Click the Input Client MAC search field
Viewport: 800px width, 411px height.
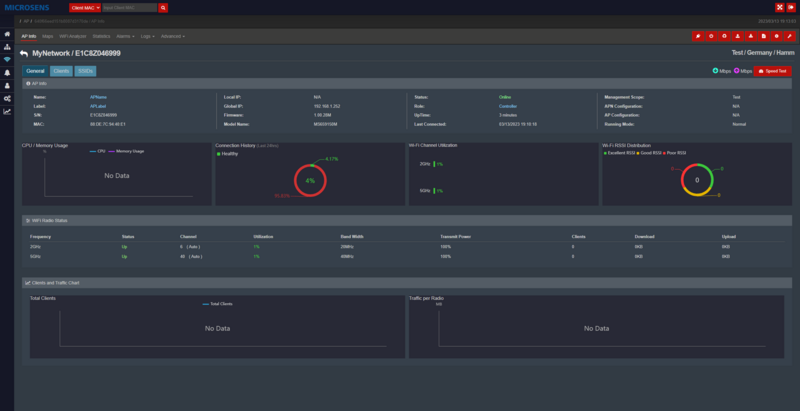tap(129, 7)
